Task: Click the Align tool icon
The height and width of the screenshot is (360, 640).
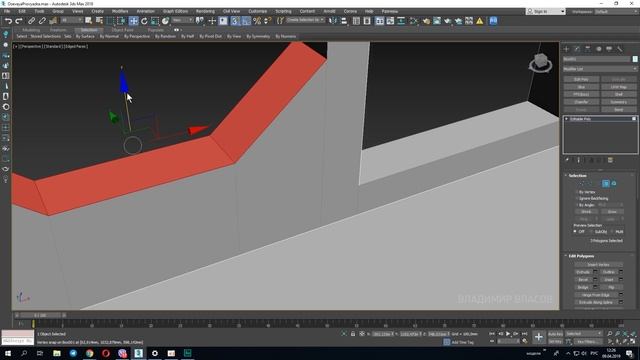Action: click(x=344, y=21)
